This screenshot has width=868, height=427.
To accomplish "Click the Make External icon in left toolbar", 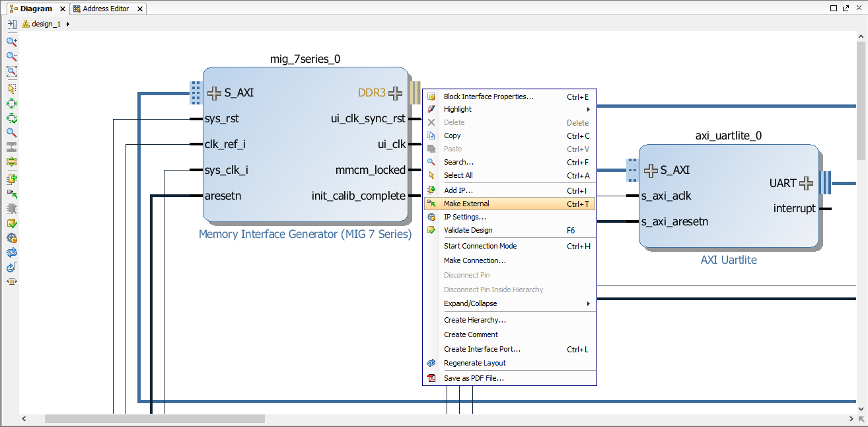I will [11, 194].
